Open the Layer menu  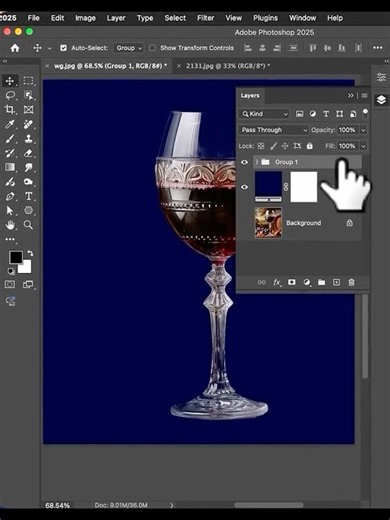pos(116,18)
